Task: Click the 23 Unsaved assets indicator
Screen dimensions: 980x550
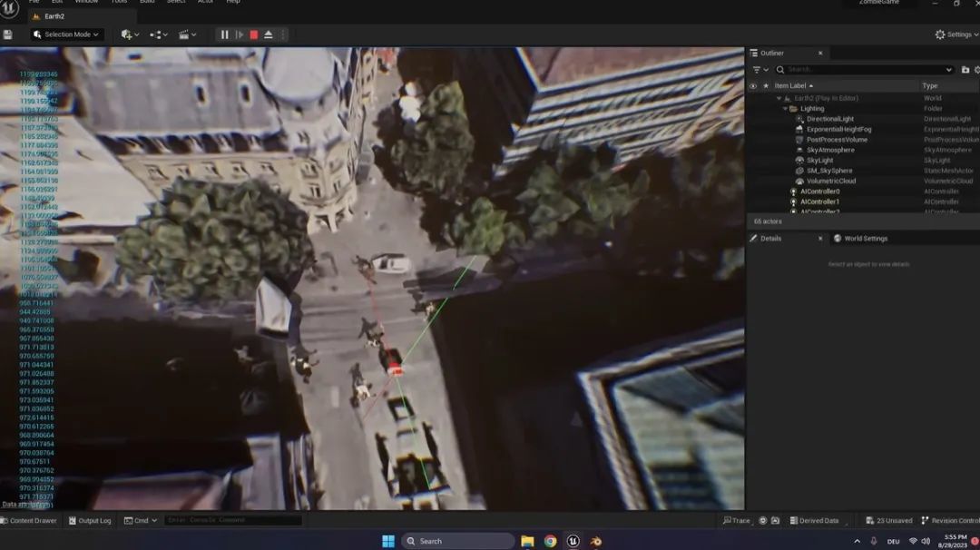Action: pyautogui.click(x=889, y=520)
